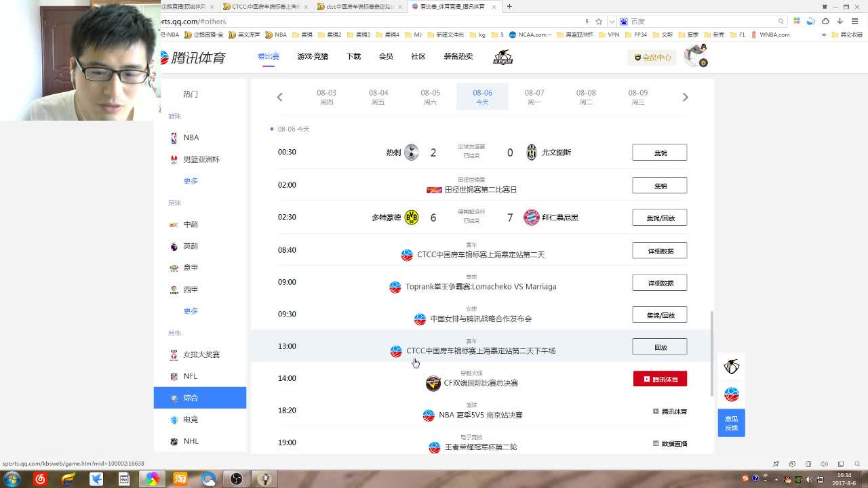
Task: Click the bookmark star icon in address bar
Action: [599, 22]
